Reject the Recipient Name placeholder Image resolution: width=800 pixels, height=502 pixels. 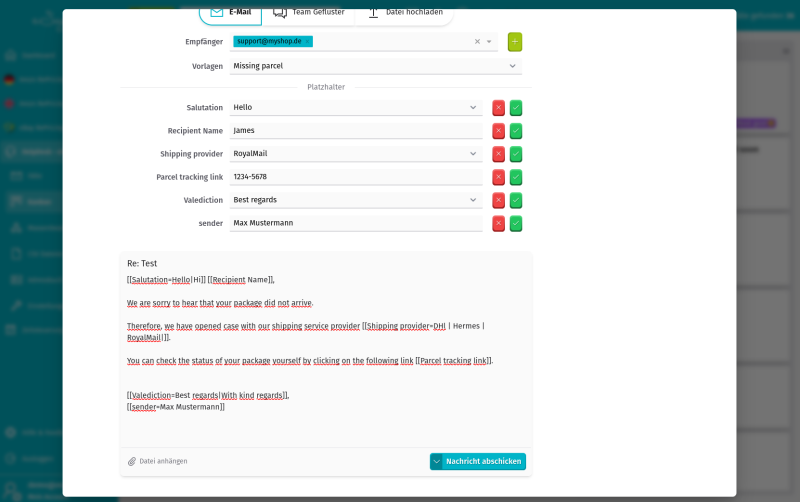coord(498,131)
